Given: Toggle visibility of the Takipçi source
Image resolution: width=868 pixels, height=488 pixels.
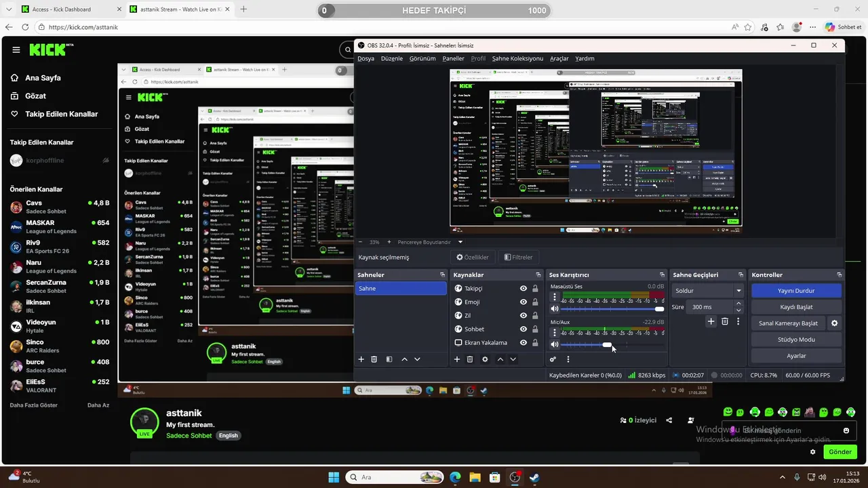Looking at the screenshot, I should (524, 289).
